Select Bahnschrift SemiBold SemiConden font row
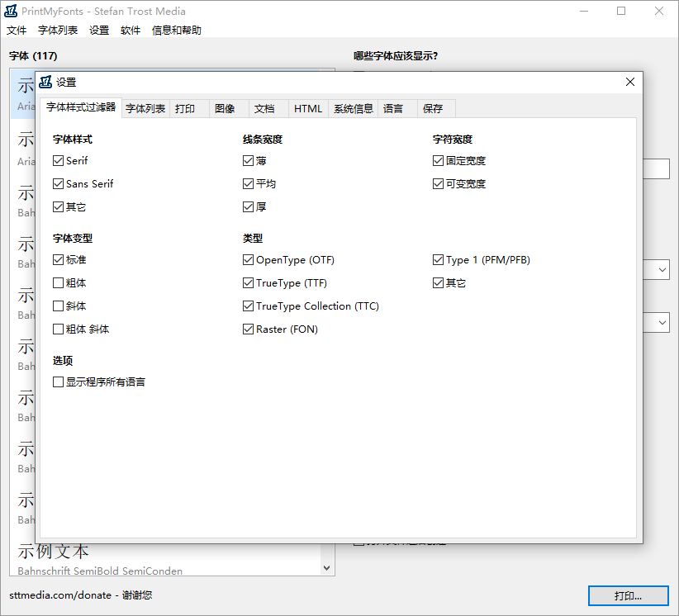 coord(165,560)
